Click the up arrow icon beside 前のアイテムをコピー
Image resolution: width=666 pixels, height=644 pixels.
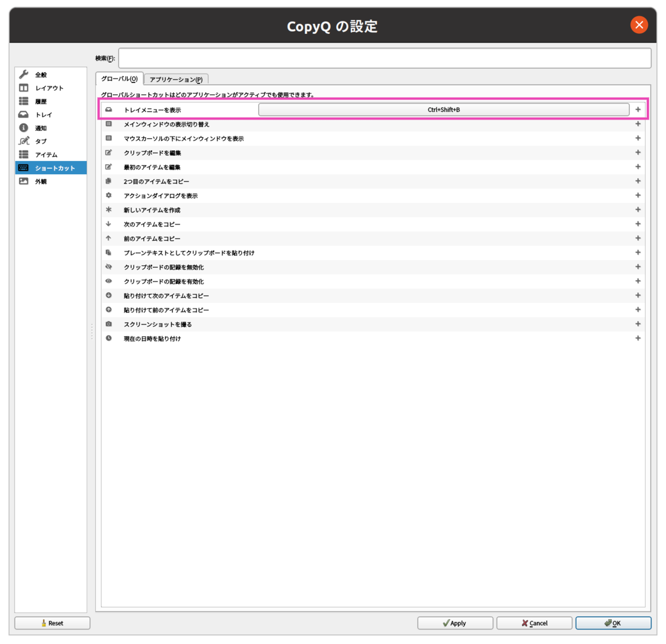click(109, 239)
